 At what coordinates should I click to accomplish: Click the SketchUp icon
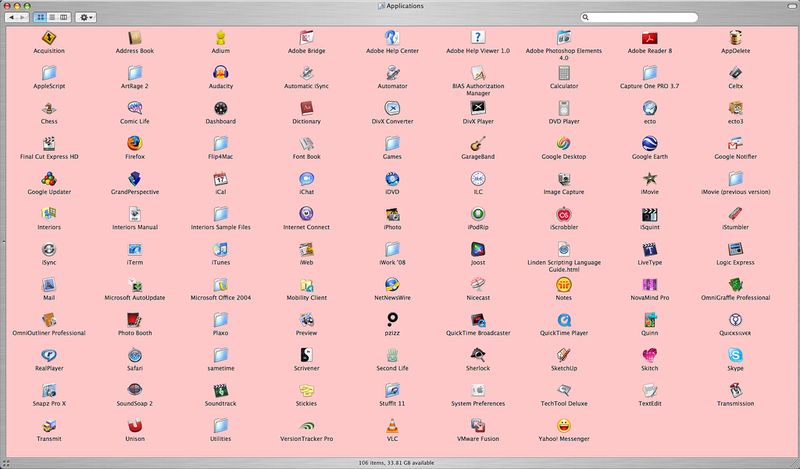[x=564, y=355]
